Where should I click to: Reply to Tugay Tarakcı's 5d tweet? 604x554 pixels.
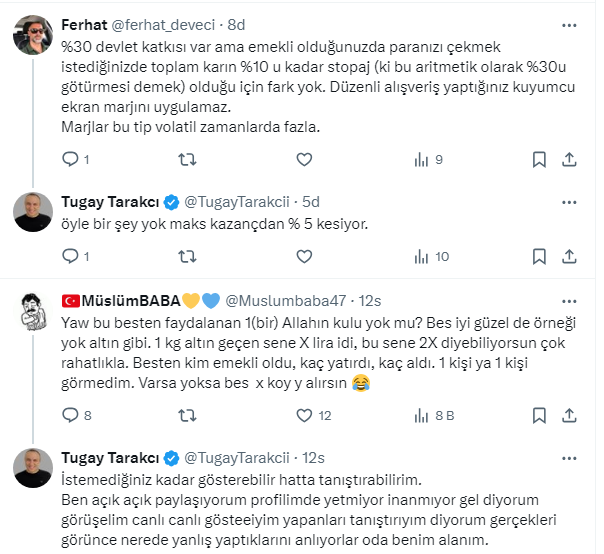(x=69, y=257)
